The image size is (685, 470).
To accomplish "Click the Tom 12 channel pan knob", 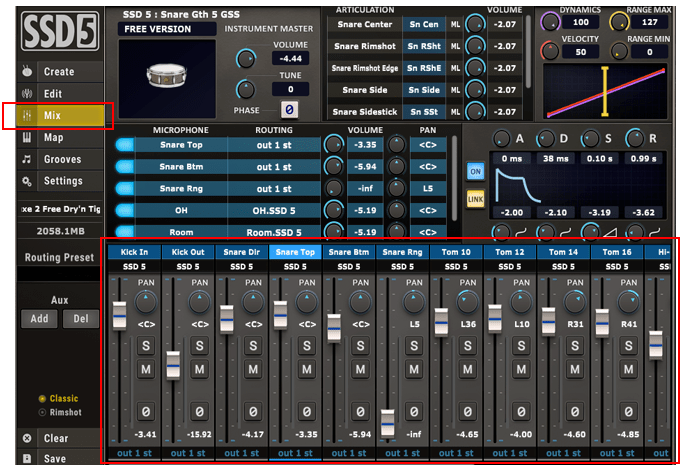I will [x=521, y=302].
